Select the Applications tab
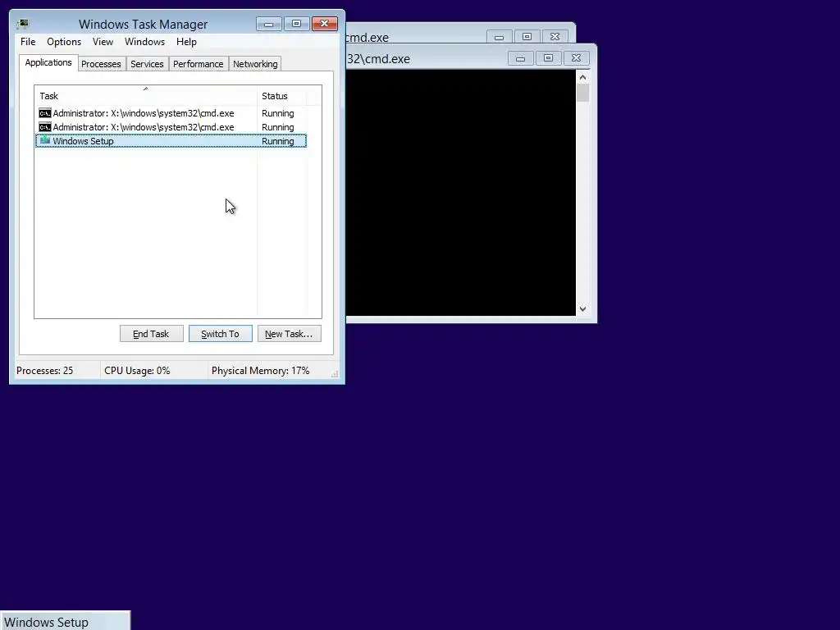Screen dimensions: 840x630 48,62
